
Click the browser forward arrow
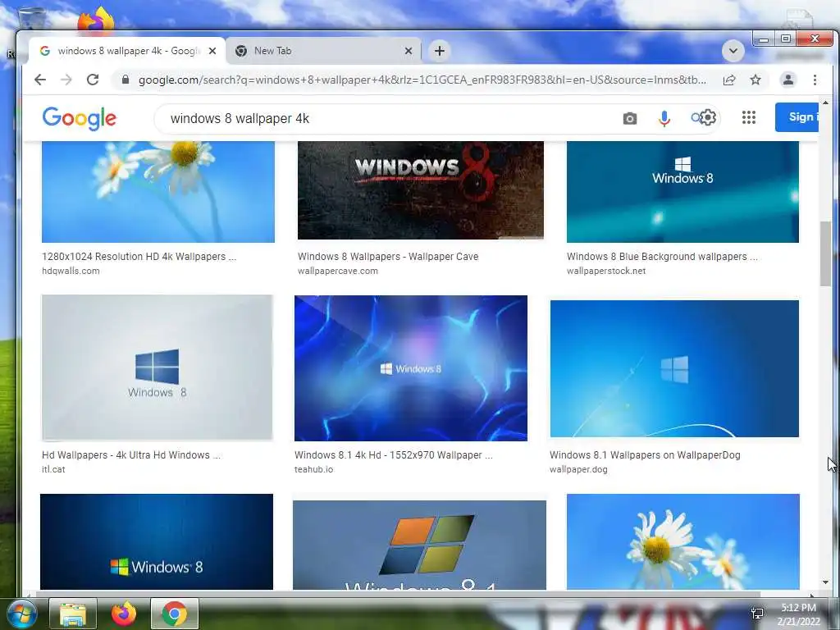[x=66, y=80]
